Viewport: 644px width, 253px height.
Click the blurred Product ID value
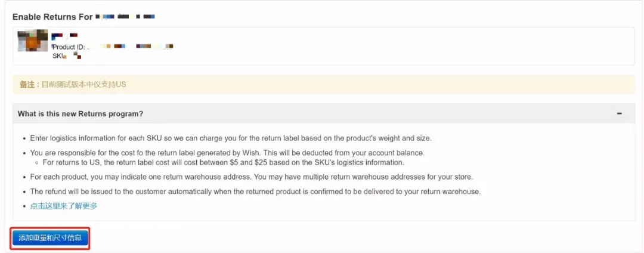coord(131,47)
